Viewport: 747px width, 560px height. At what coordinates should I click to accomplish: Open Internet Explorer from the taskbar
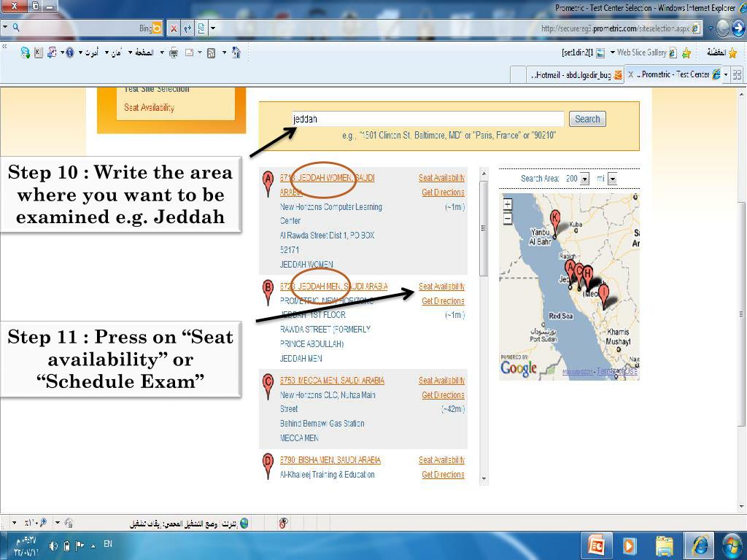click(700, 545)
